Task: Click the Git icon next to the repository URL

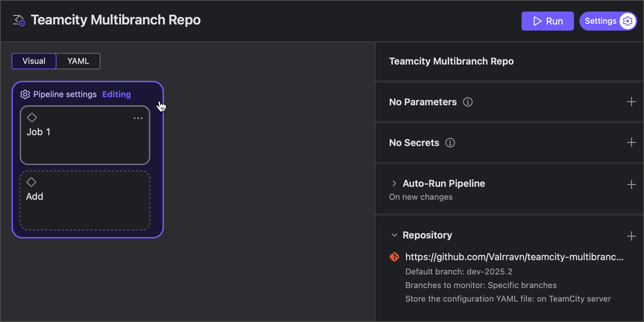Action: [394, 257]
